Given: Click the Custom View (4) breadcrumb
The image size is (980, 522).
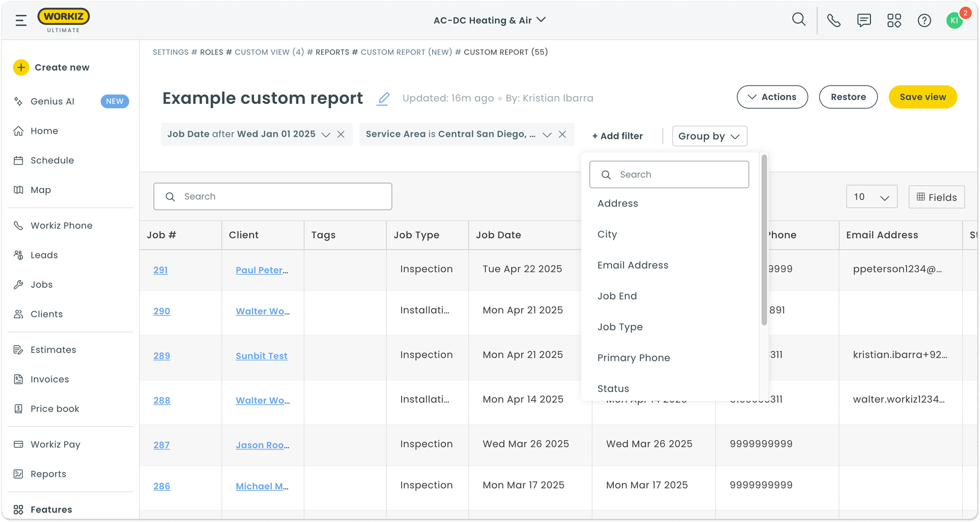Looking at the screenshot, I should click(x=269, y=52).
